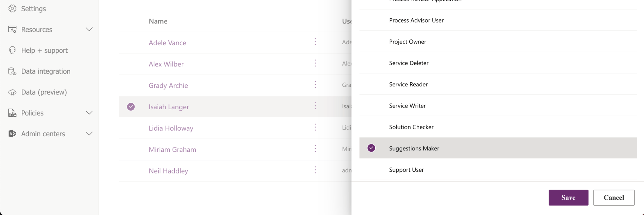Image resolution: width=644 pixels, height=215 pixels.
Task: Click the Admin centers icon
Action: click(x=12, y=134)
